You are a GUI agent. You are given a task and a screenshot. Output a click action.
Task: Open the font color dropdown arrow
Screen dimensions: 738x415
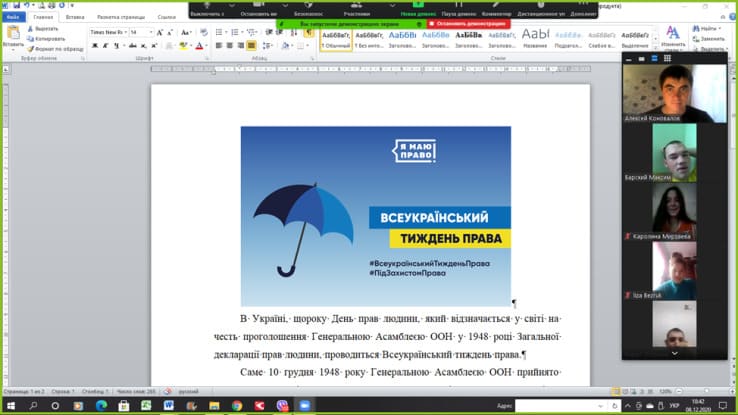pyautogui.click(x=206, y=46)
